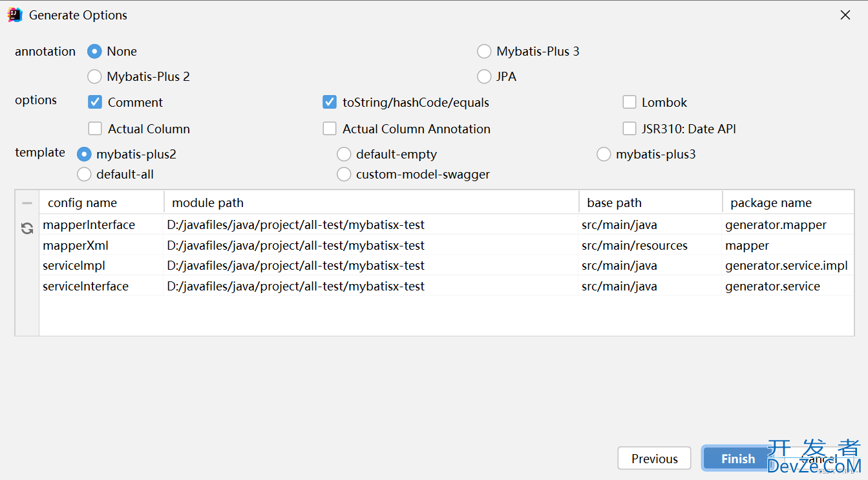Select Mybatis-Plus 2 annotation option
Viewport: 868px width, 480px height.
94,76
